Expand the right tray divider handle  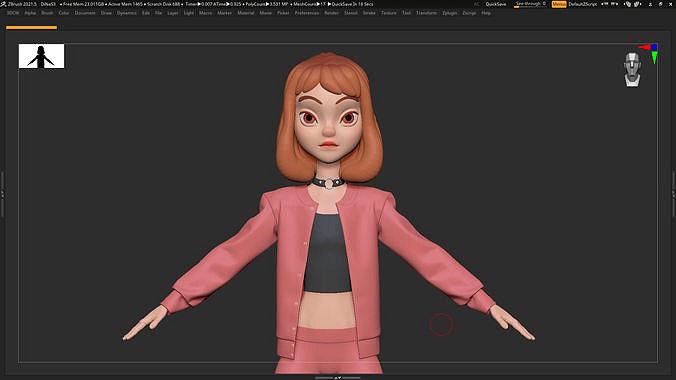click(673, 194)
